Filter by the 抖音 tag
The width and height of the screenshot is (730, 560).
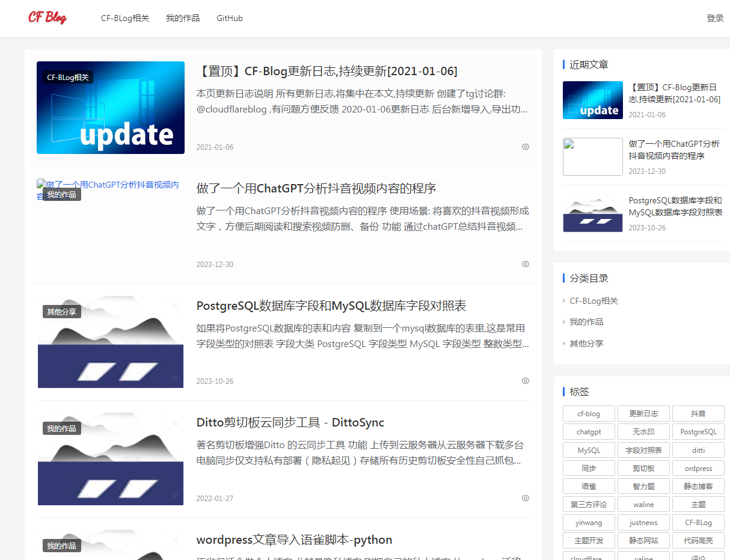698,414
